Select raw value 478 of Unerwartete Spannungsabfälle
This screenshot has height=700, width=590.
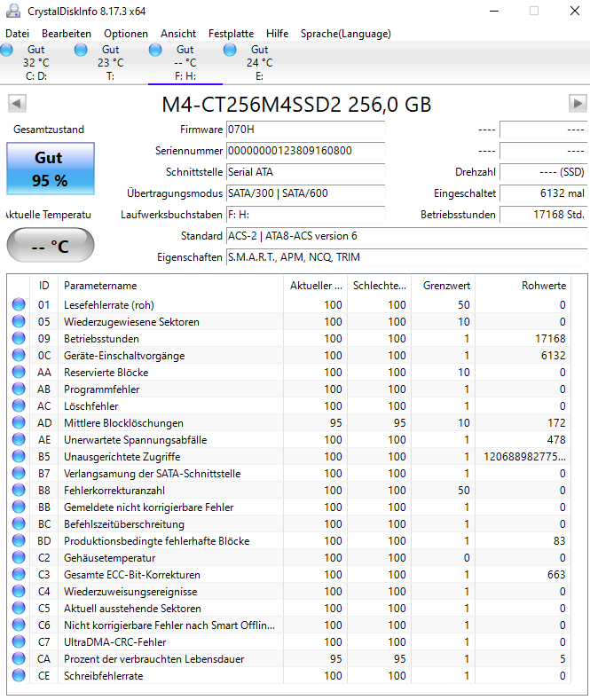(x=556, y=440)
